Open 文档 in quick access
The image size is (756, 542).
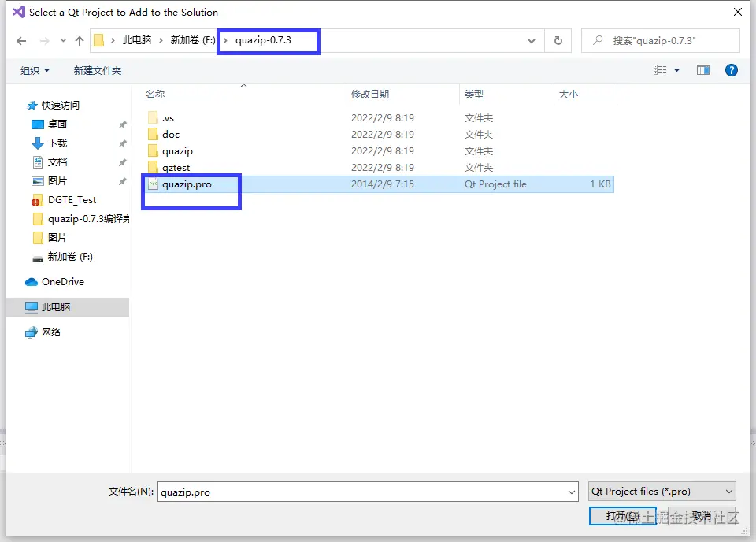click(x=57, y=162)
